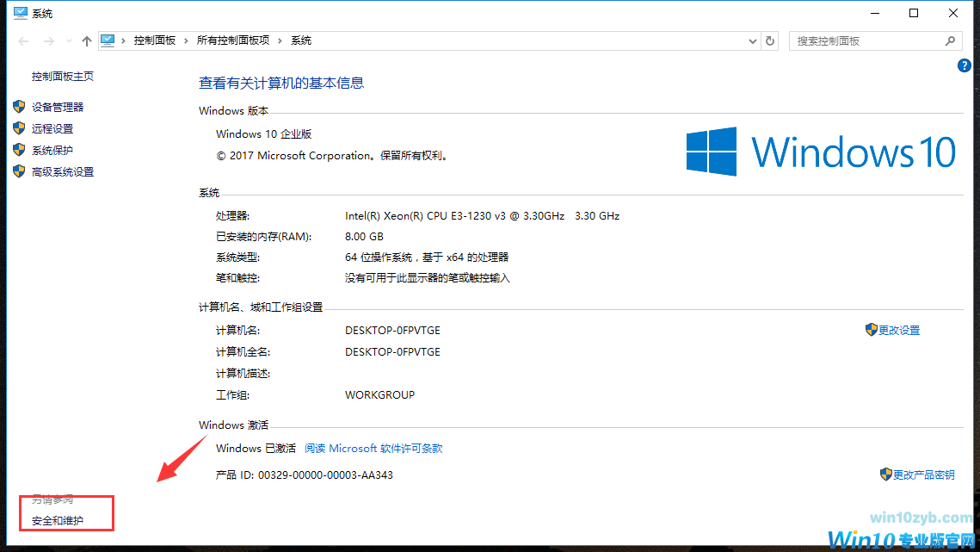Expand recent pages chevron beside forward arrow

pyautogui.click(x=69, y=40)
